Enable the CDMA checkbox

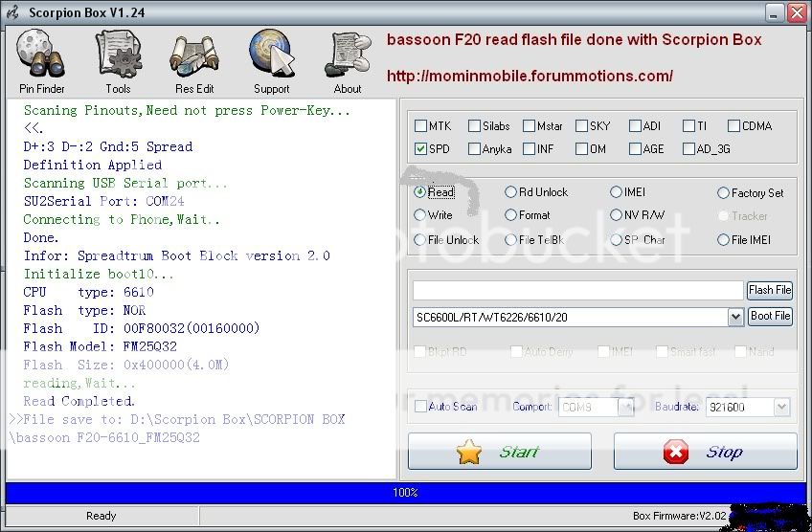[733, 125]
